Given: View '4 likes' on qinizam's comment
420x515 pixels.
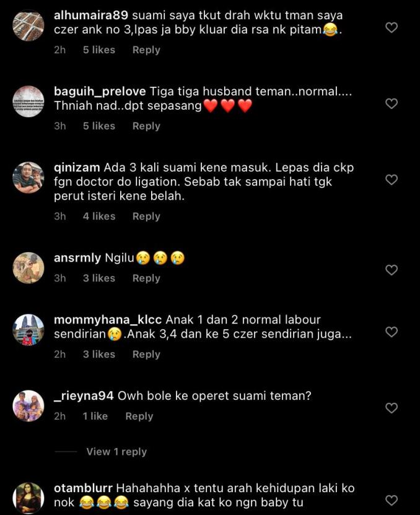Looking at the screenshot, I should [99, 216].
